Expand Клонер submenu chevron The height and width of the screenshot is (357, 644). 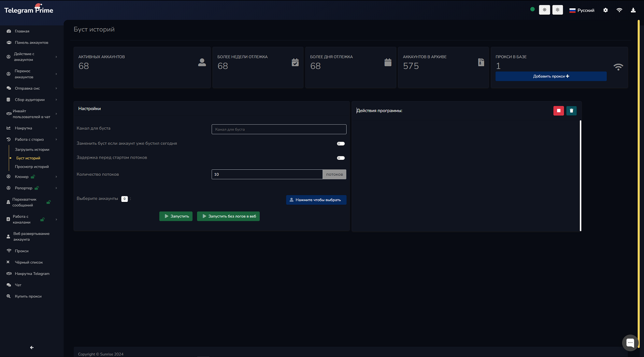pyautogui.click(x=56, y=177)
